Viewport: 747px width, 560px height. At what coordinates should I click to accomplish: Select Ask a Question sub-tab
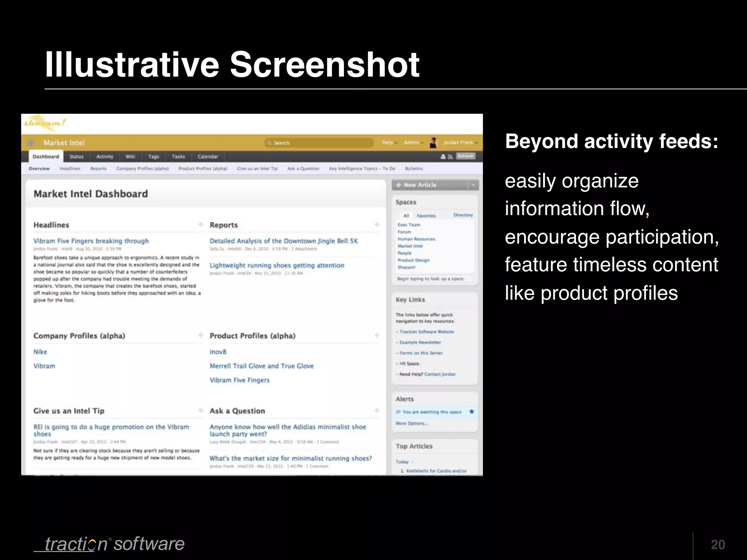tap(303, 168)
